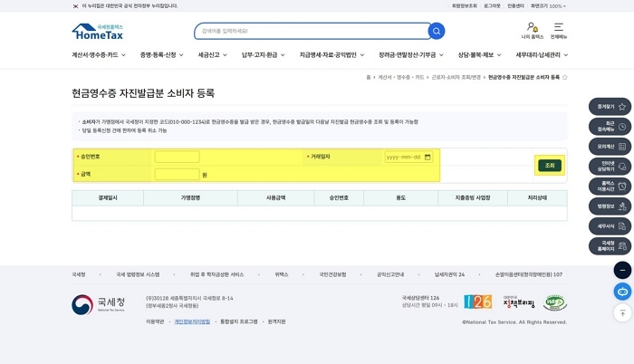
Task: Expand the 증명·등록·신청 menu
Action: click(x=162, y=55)
